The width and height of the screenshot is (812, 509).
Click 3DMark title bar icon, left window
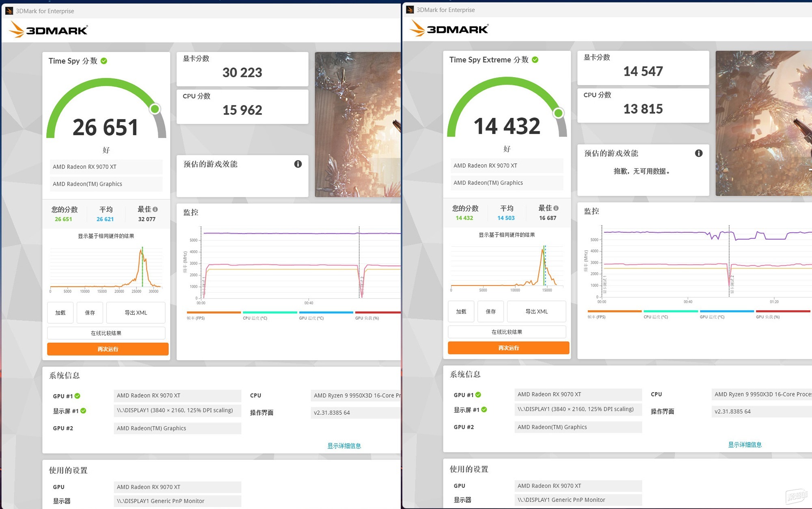pos(9,11)
